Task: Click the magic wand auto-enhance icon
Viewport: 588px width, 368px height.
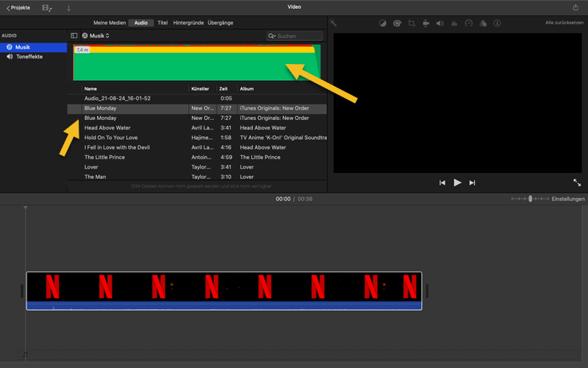Action: pos(333,23)
